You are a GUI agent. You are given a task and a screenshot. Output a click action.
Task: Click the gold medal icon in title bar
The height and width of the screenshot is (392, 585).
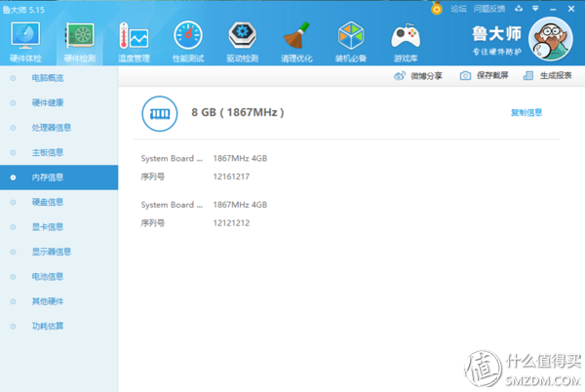(437, 8)
